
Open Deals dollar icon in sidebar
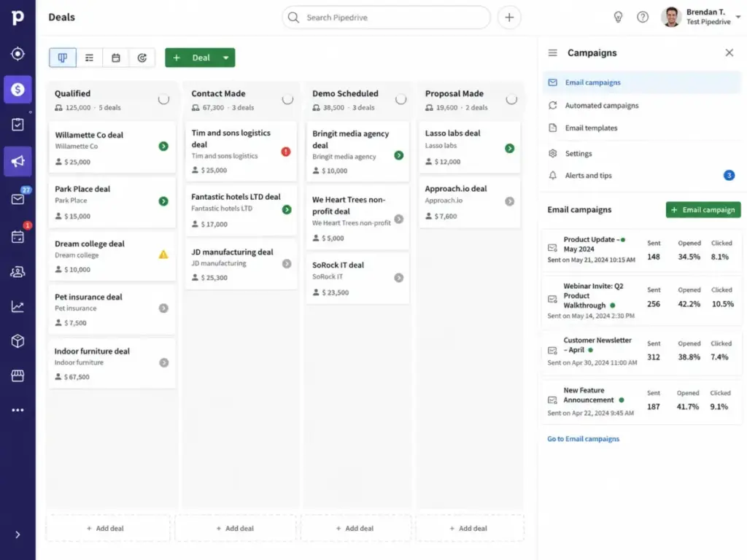point(18,89)
